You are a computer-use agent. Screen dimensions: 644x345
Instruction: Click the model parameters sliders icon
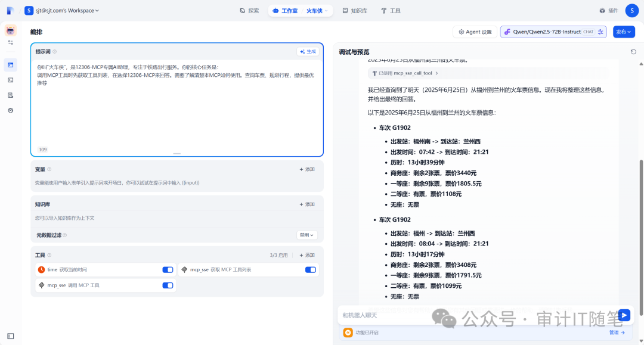[x=600, y=32]
